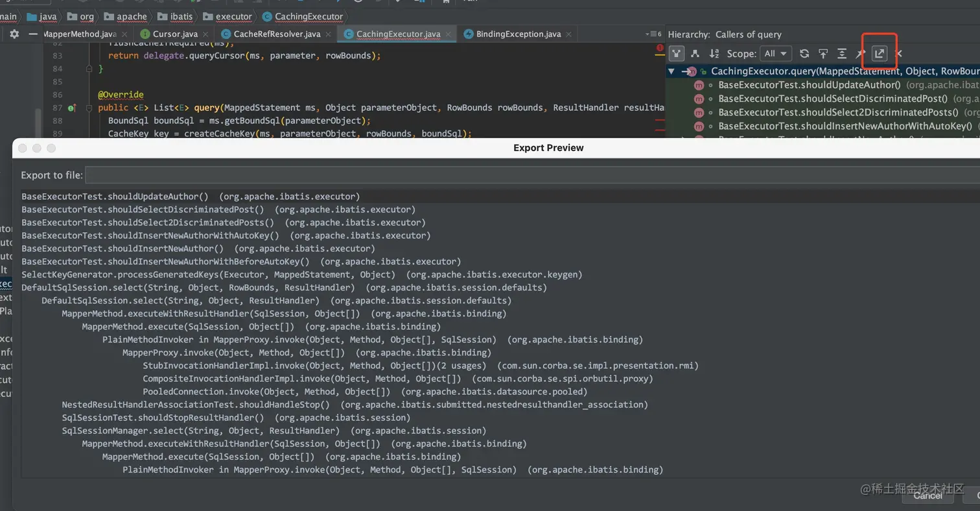Click method icon beside shouldUpdateAuthor() in Hierarchy
980x511 pixels.
[x=699, y=85]
